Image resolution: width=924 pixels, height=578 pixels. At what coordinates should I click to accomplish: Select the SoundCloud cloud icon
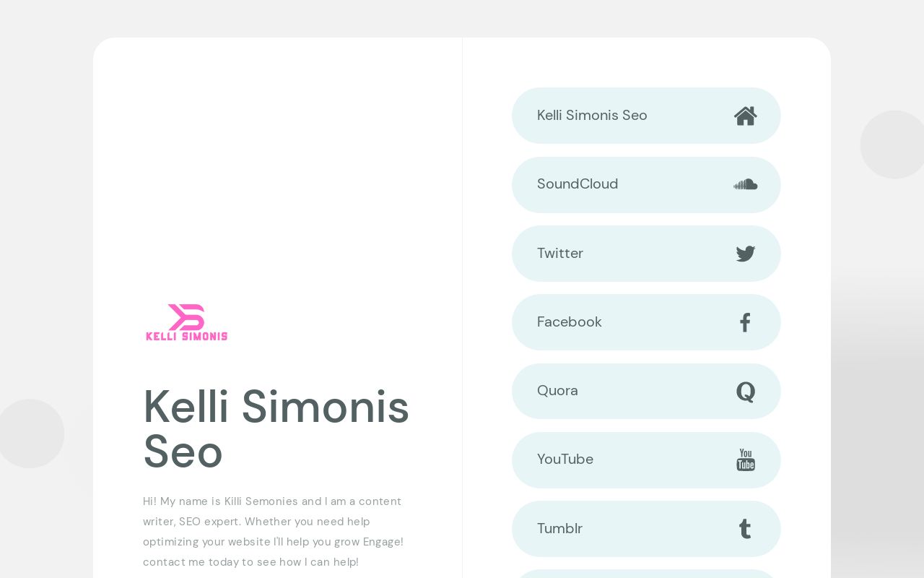coord(745,184)
